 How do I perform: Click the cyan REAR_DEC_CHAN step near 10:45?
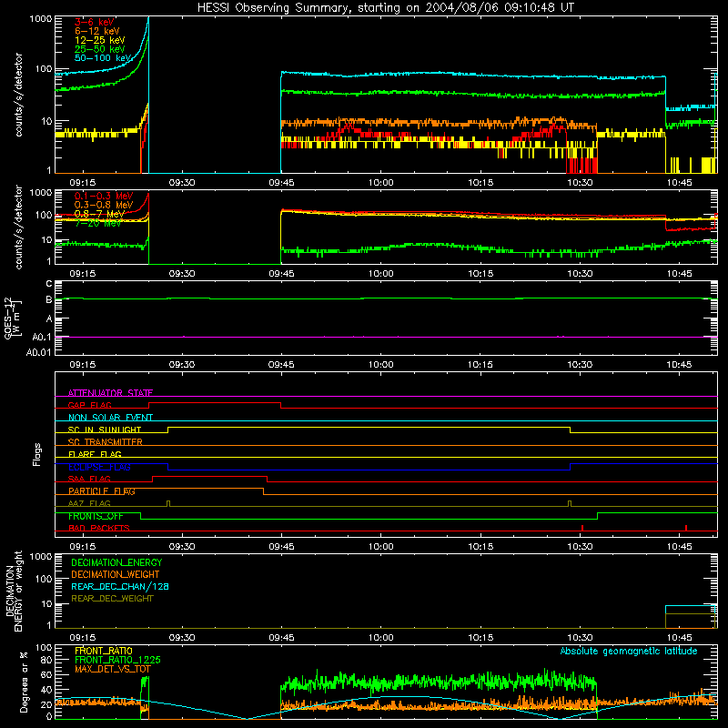[x=691, y=606]
